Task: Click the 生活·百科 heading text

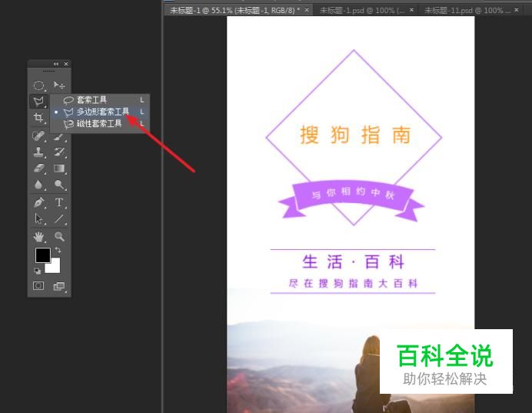Action: point(353,262)
